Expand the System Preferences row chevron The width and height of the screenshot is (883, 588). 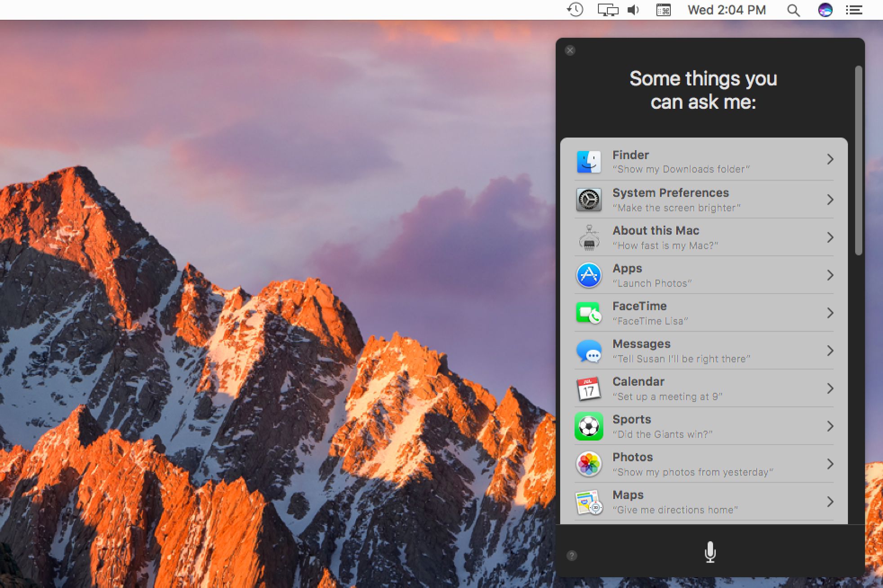pos(830,200)
